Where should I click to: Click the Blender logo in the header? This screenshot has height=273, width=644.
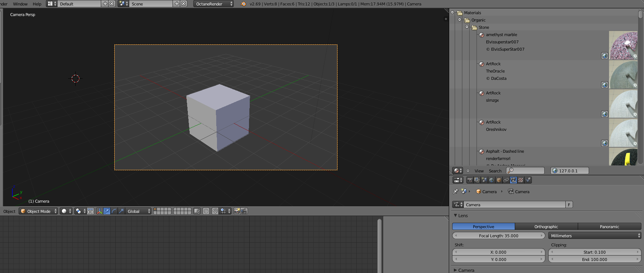pyautogui.click(x=243, y=4)
